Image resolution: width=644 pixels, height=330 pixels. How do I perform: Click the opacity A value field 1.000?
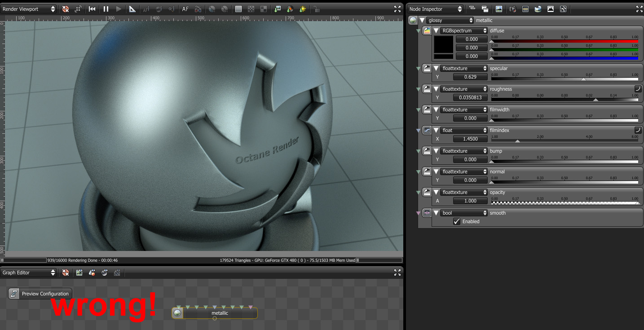point(470,201)
